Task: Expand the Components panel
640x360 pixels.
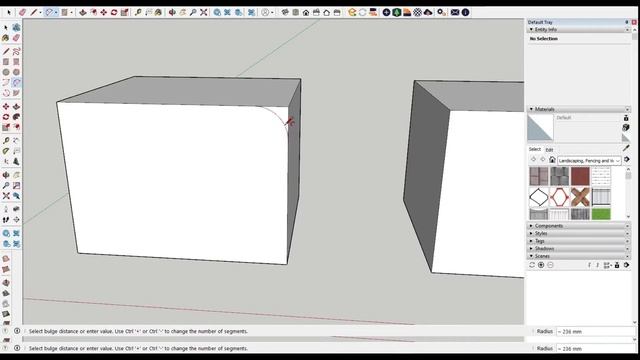Action: tap(531, 226)
